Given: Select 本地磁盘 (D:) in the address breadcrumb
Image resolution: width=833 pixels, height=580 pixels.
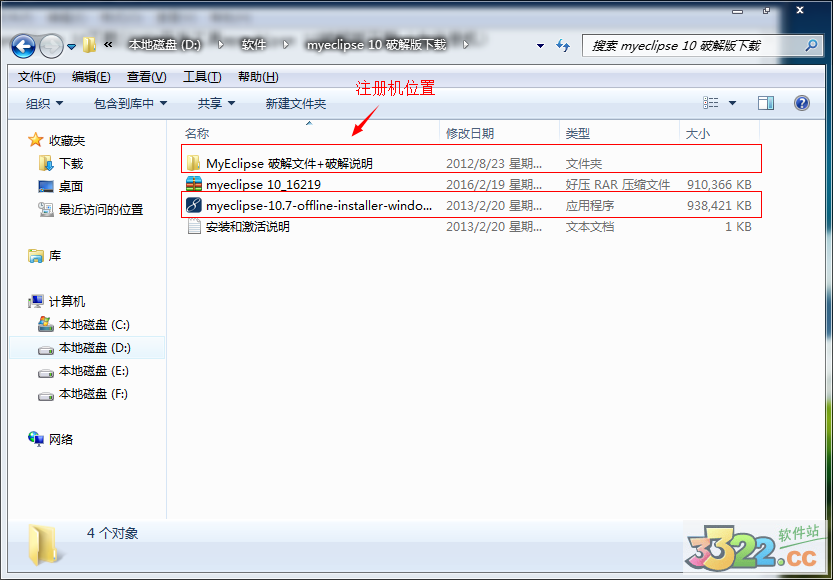Looking at the screenshot, I should pyautogui.click(x=165, y=45).
